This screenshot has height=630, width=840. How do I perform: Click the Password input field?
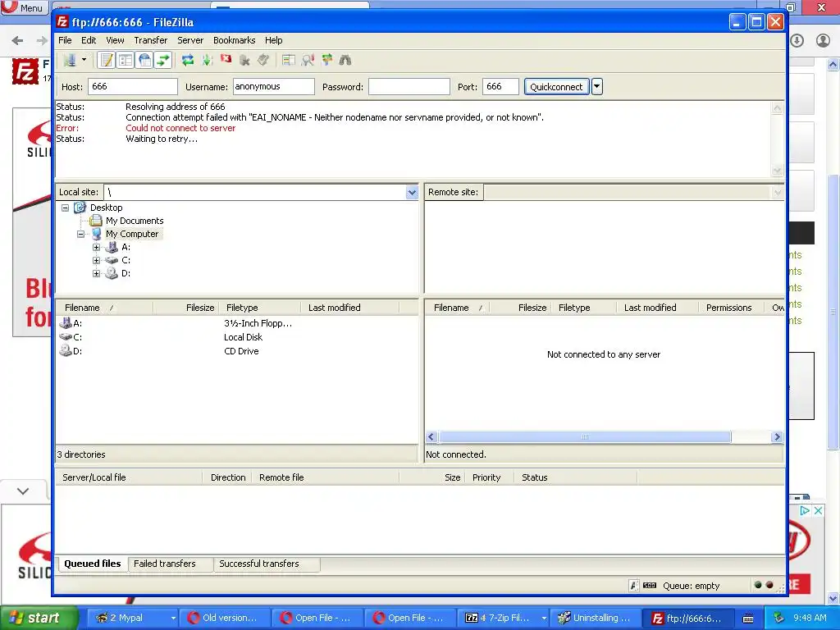click(409, 86)
